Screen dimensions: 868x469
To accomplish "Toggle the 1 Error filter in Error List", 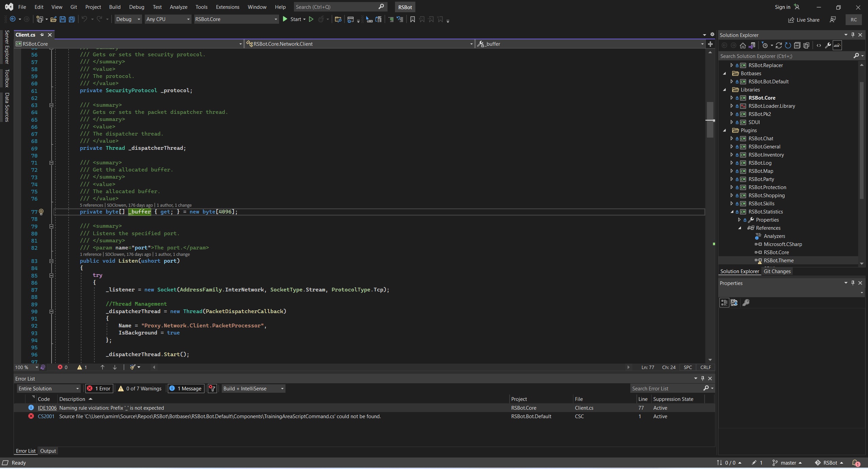I will [99, 389].
